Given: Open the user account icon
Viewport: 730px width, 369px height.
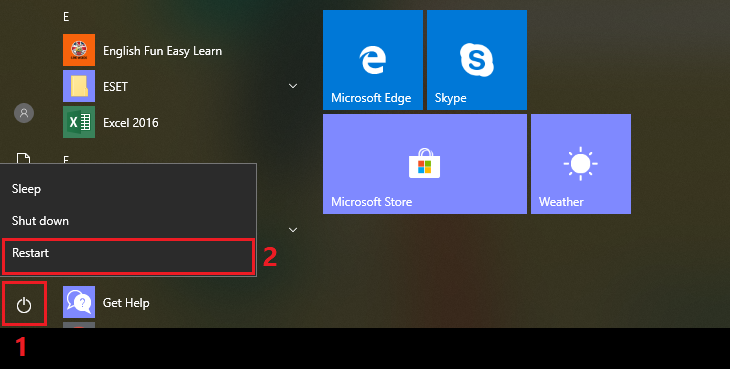Looking at the screenshot, I should [x=24, y=113].
